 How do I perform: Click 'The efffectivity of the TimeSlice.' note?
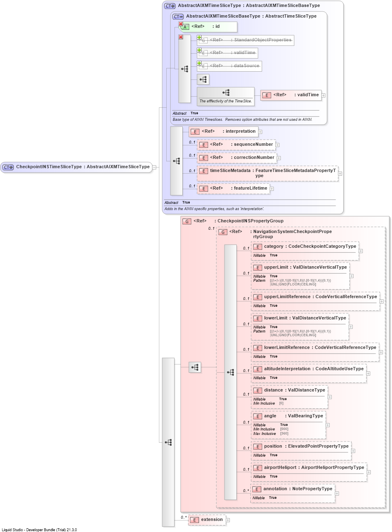(x=226, y=101)
